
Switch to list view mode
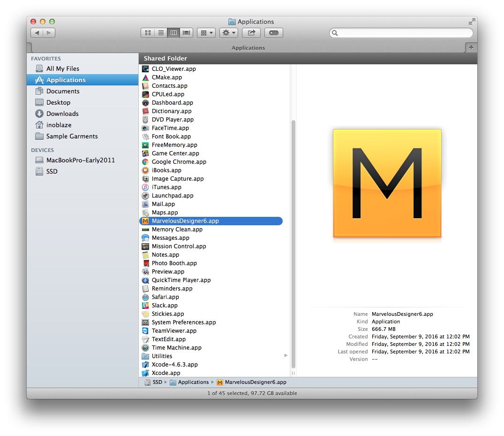pos(161,33)
